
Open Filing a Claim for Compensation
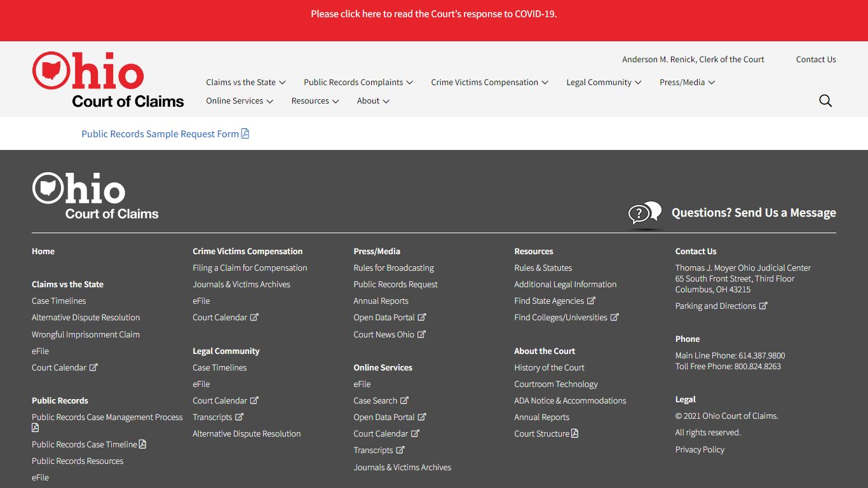[250, 268]
